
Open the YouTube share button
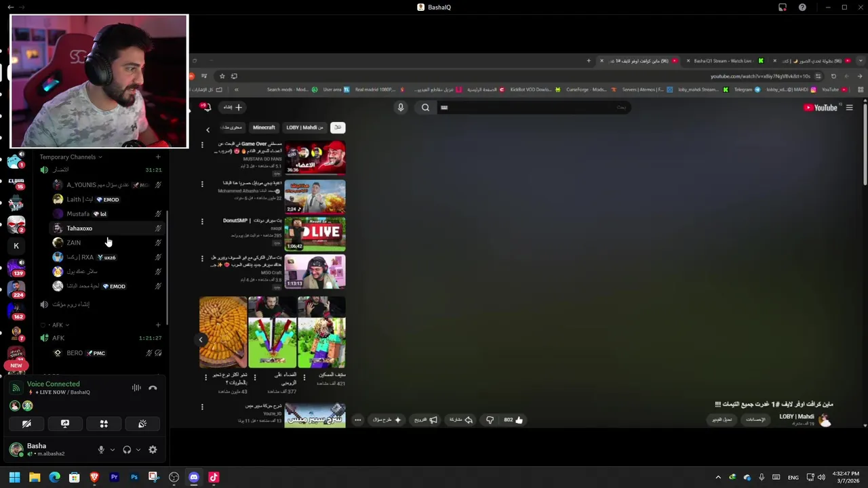pos(460,420)
